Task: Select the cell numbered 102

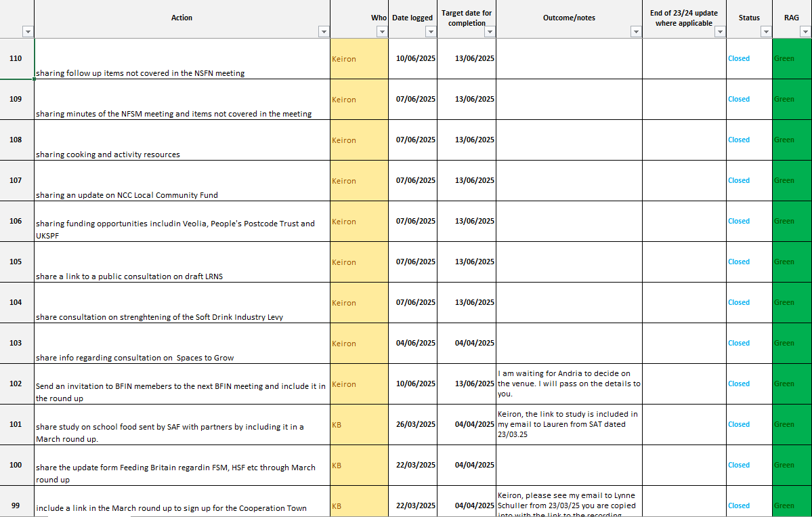Action: click(x=16, y=384)
